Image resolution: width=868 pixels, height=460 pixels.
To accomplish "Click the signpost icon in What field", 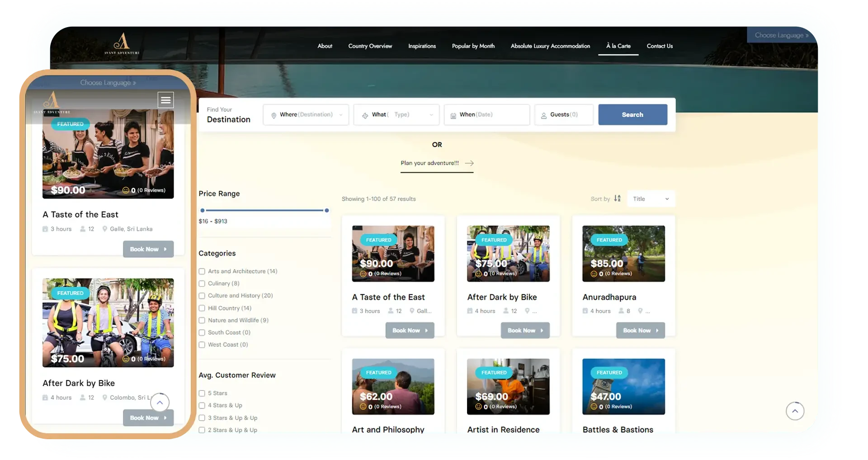I will [x=365, y=116].
